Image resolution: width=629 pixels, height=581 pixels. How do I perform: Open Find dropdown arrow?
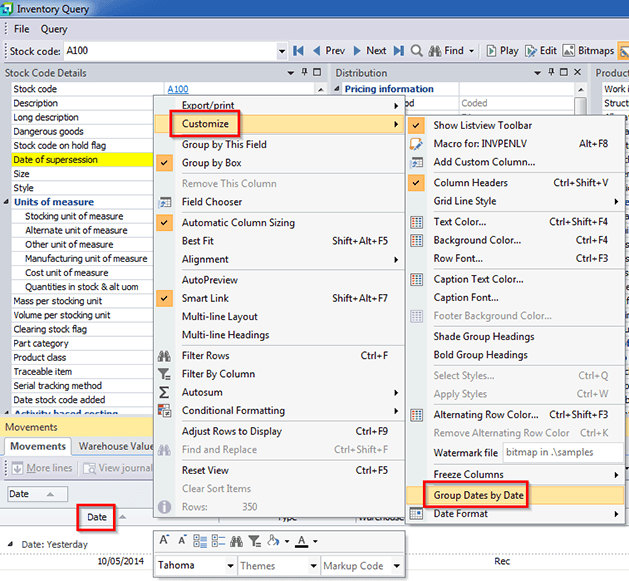coord(471,51)
